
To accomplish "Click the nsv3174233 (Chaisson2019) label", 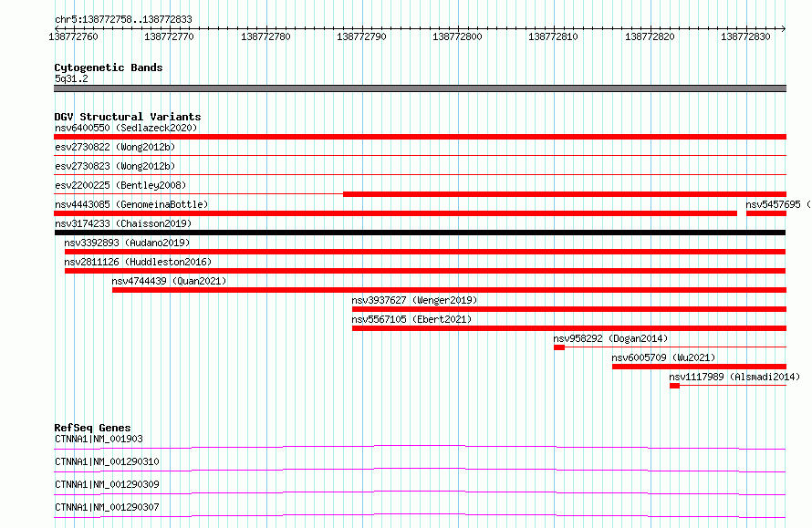I will pyautogui.click(x=123, y=223).
